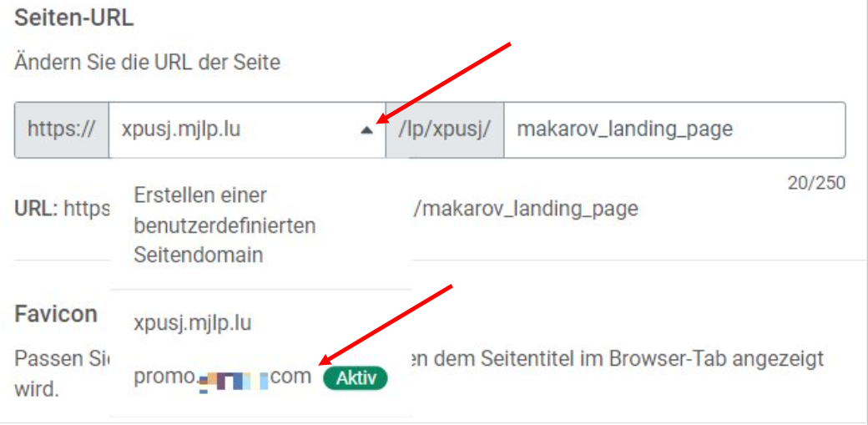Click the bold 'URL:' label
This screenshot has width=868, height=425.
(x=37, y=209)
